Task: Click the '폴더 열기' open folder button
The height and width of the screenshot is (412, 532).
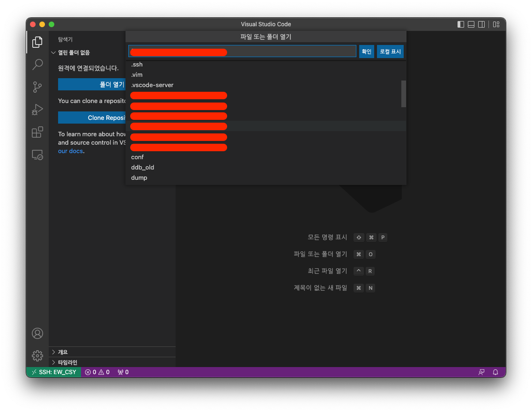Action: [x=92, y=84]
